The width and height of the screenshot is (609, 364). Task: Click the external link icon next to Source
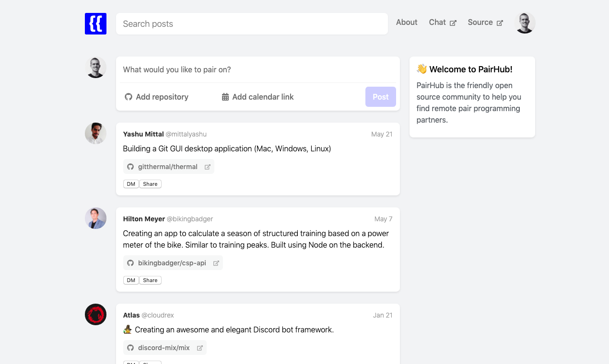(500, 23)
